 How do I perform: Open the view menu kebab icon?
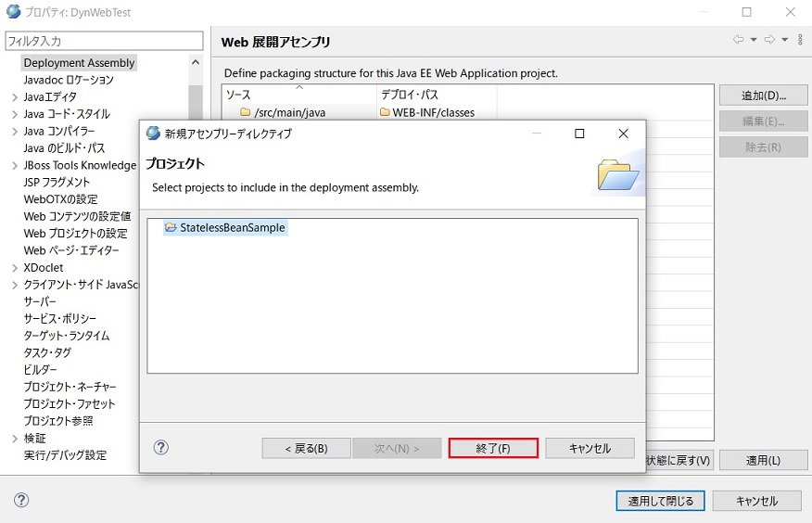tap(799, 40)
